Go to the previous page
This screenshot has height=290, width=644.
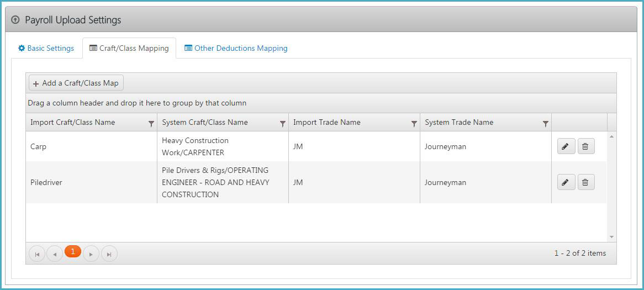(x=55, y=254)
